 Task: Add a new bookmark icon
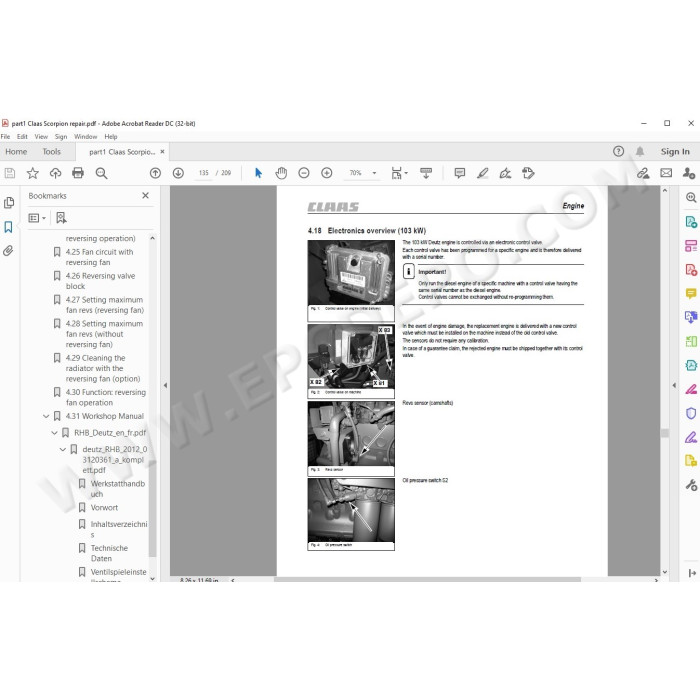pos(61,218)
